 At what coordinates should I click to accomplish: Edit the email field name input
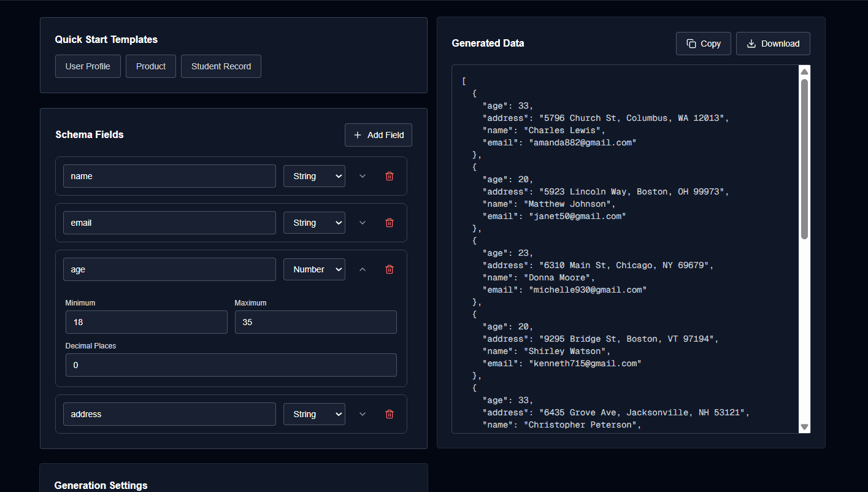pyautogui.click(x=169, y=223)
